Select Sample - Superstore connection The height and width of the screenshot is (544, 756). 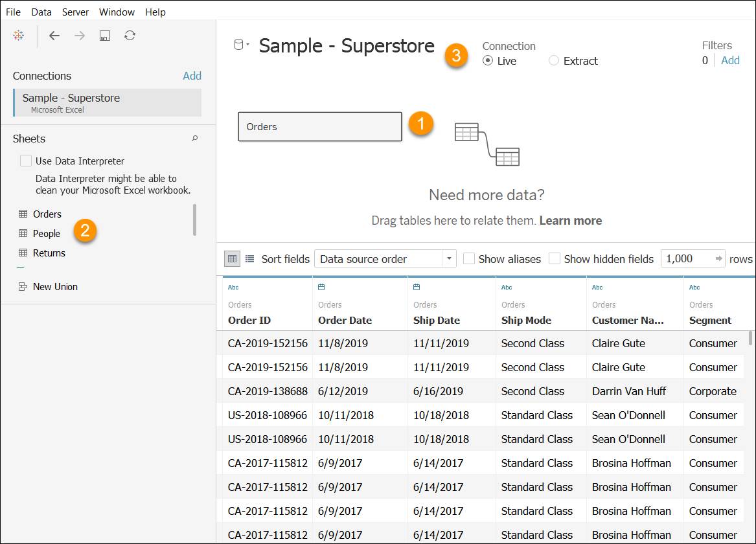pos(107,102)
